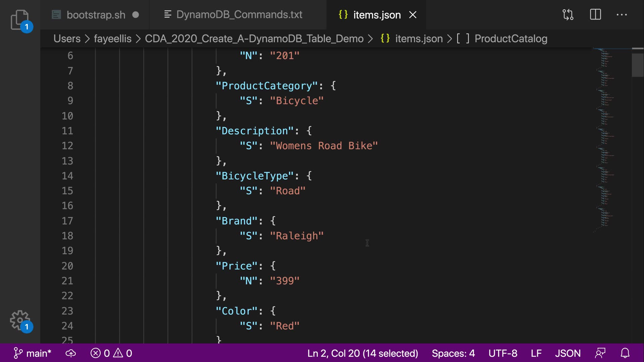
Task: Switch to the bootstrap.sh tab
Action: [96, 15]
